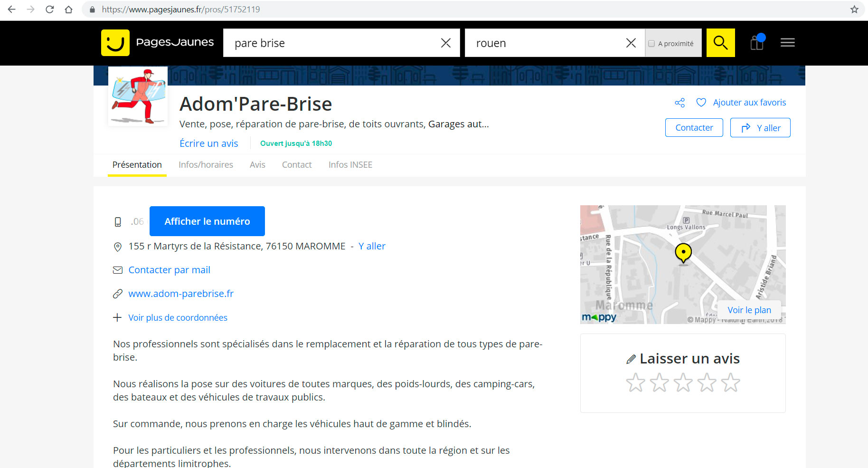The width and height of the screenshot is (868, 468).
Task: Click 'Y aller' link after address
Action: pos(372,246)
